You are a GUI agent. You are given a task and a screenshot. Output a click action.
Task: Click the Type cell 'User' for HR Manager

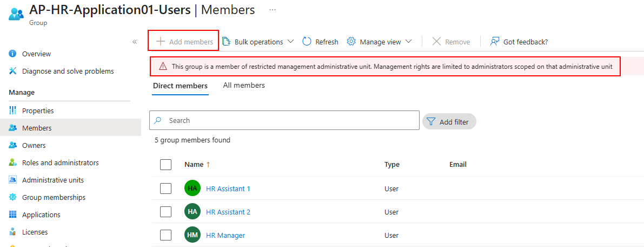pyautogui.click(x=391, y=236)
